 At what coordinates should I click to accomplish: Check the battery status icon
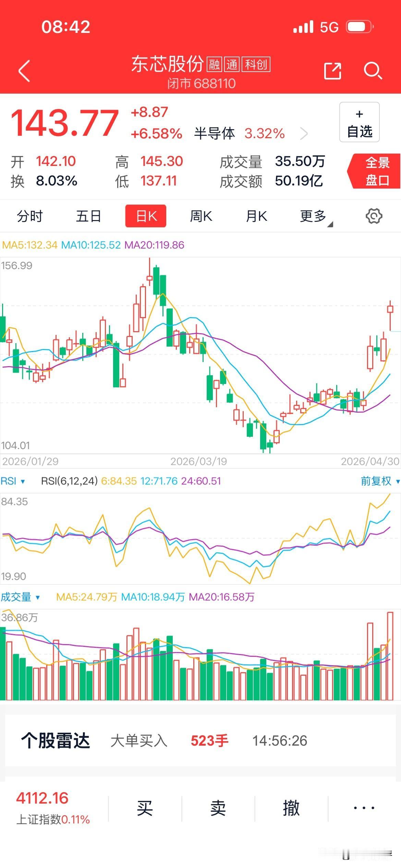pos(360,27)
